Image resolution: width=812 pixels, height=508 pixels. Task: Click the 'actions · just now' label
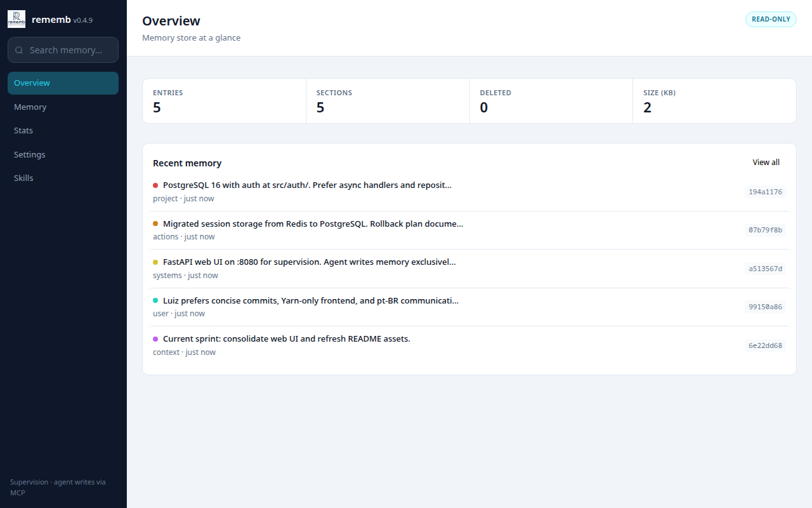coord(184,237)
